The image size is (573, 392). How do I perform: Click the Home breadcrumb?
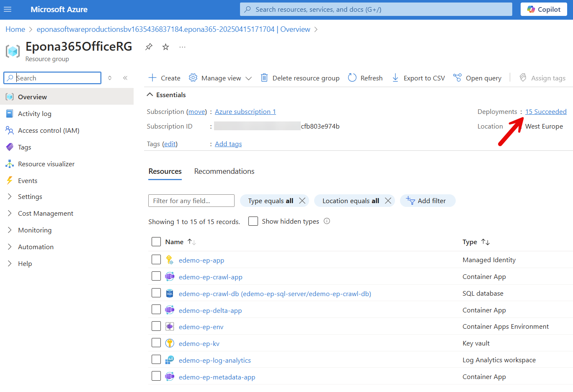[x=15, y=29]
